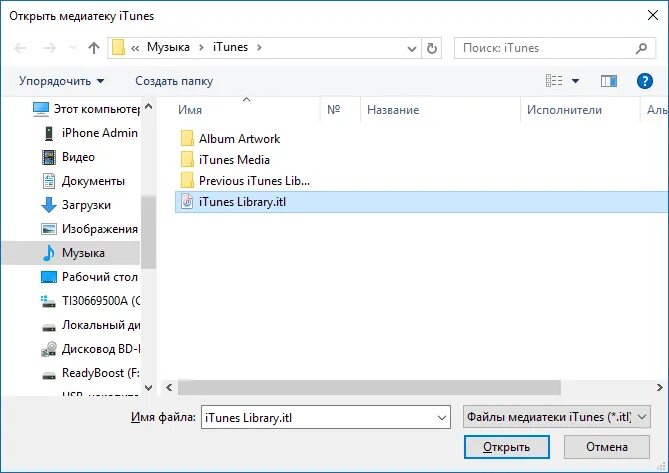Go up one folder level
The height and width of the screenshot is (473, 669).
93,48
